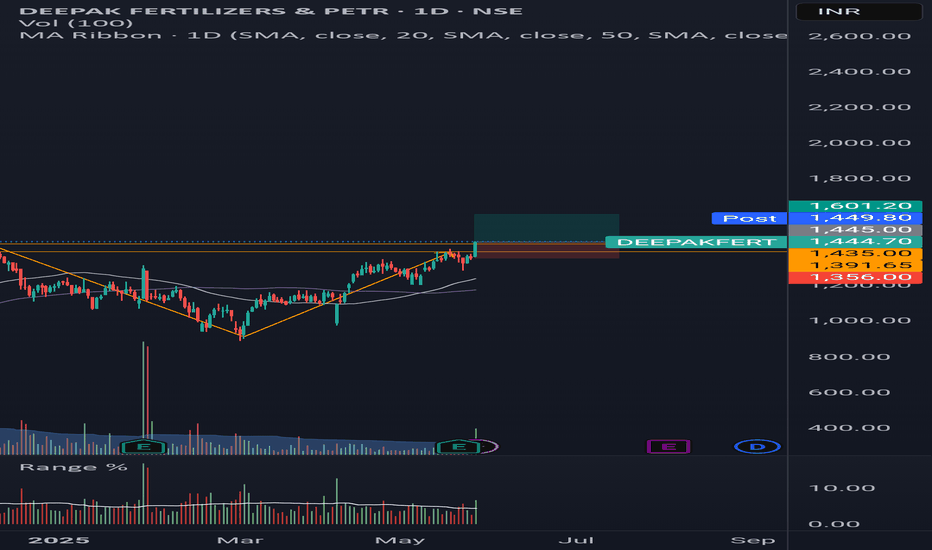The height and width of the screenshot is (550, 932).
Task: Click the May label on the time axis
Action: [400, 540]
